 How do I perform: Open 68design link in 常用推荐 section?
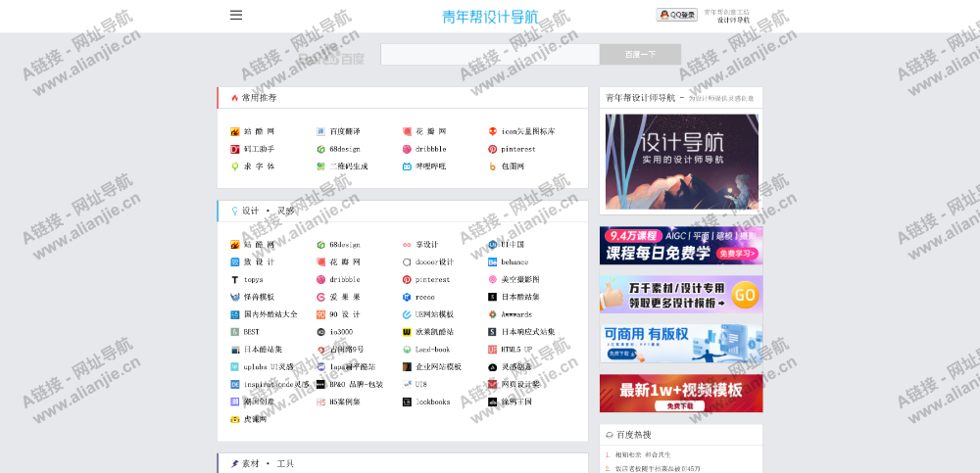[x=344, y=149]
